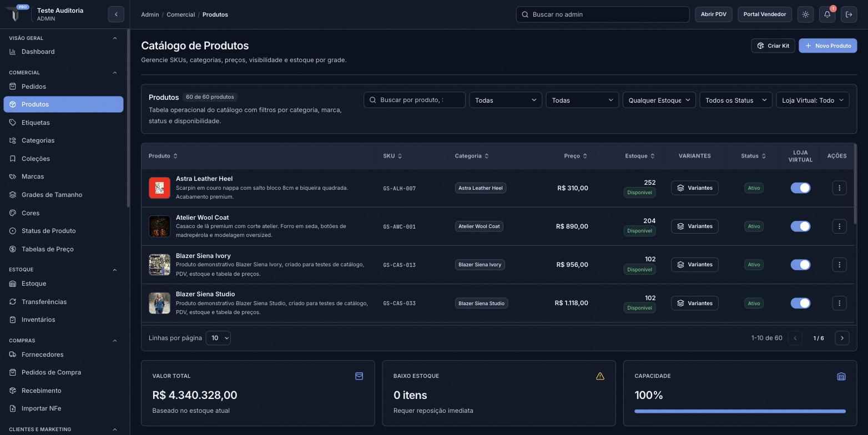Open actions menu for Blazer Siena Ivory
The width and height of the screenshot is (868, 435).
[x=839, y=265]
